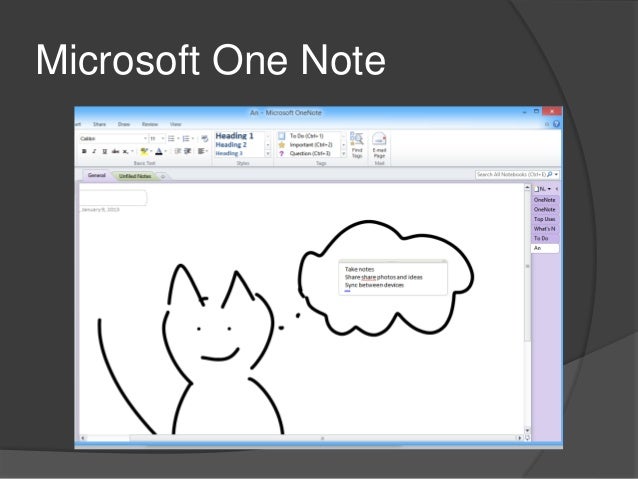
Task: Click the font color A icon
Action: click(159, 151)
